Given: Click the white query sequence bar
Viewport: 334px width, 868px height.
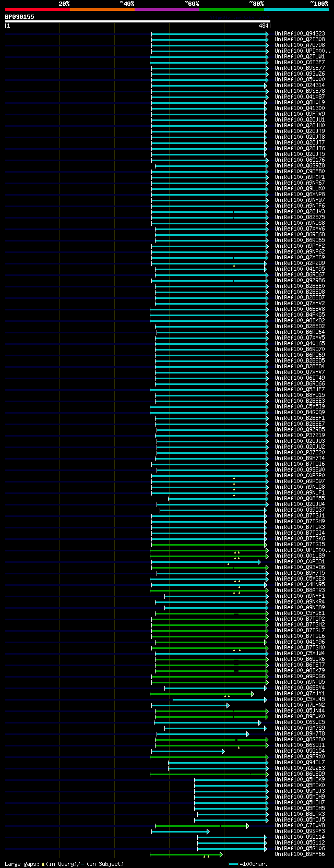Looking at the screenshot, I should (x=138, y=21).
